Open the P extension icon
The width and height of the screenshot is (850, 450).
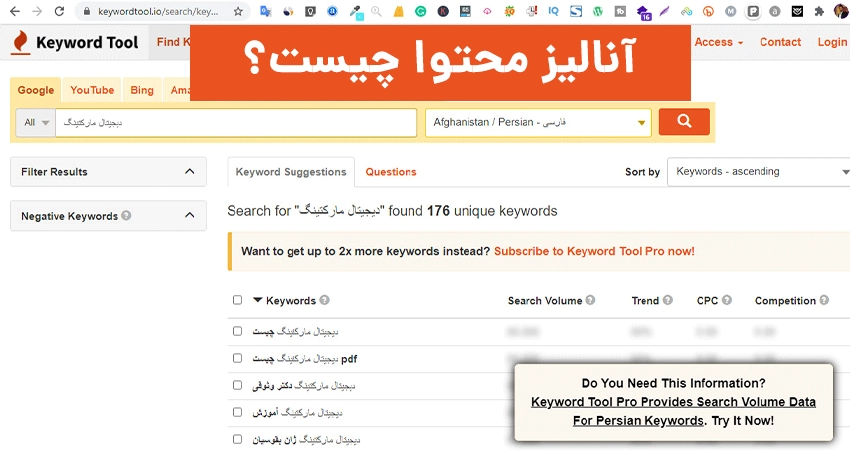tap(753, 11)
